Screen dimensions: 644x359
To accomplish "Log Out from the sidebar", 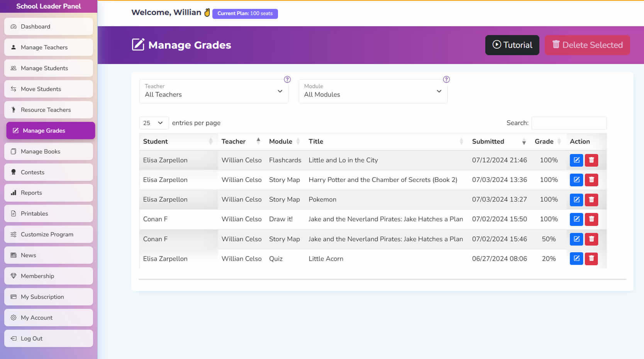I will (49, 339).
